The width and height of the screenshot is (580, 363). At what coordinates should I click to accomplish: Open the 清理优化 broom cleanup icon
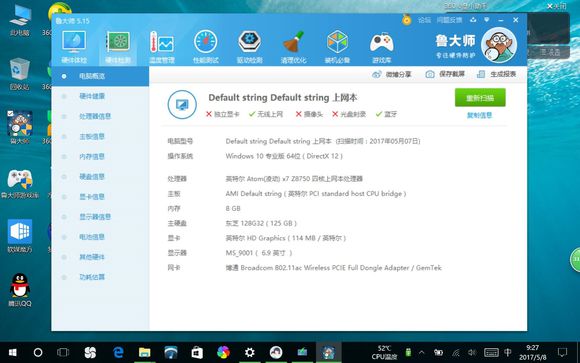tap(293, 47)
